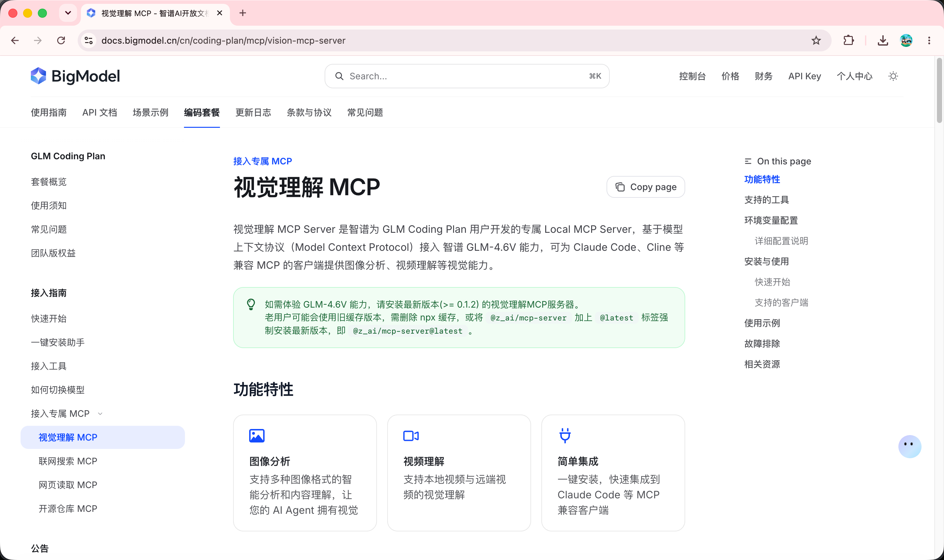This screenshot has width=944, height=560.
Task: Toggle the light/dark theme sun icon
Action: [893, 76]
